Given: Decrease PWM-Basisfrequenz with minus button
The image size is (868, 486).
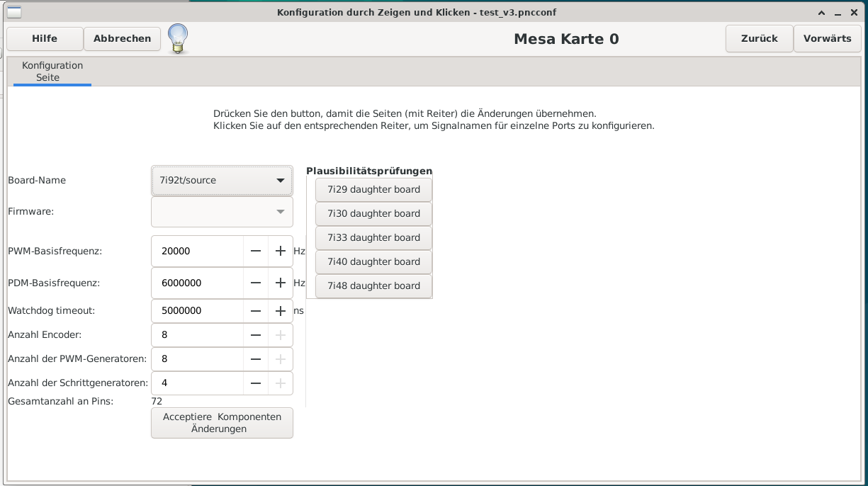Looking at the screenshot, I should click(256, 251).
